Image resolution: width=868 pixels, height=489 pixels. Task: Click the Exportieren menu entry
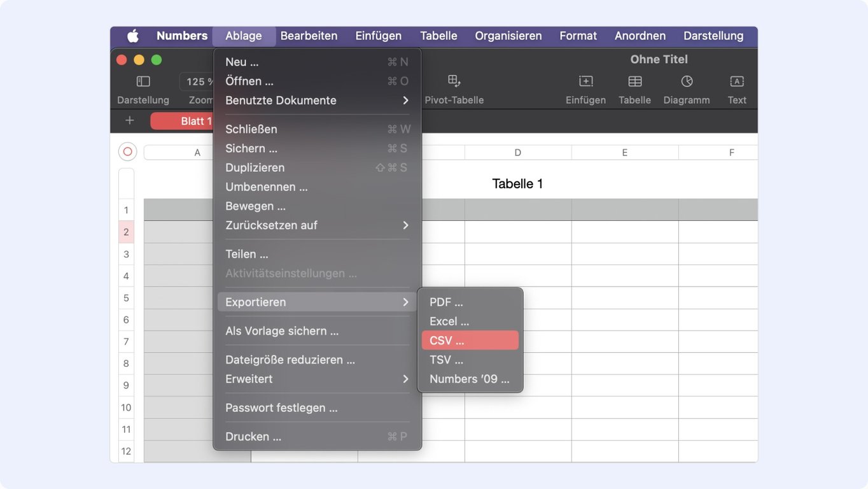tap(317, 302)
